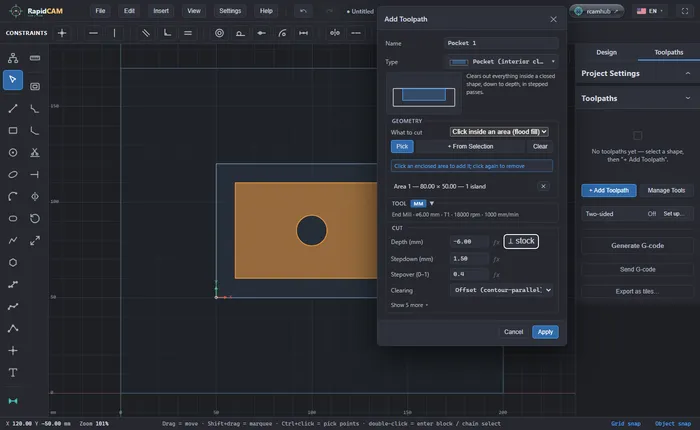Image resolution: width=700 pixels, height=430 pixels.
Task: Apply the symmetry constraint
Action: click(x=335, y=33)
